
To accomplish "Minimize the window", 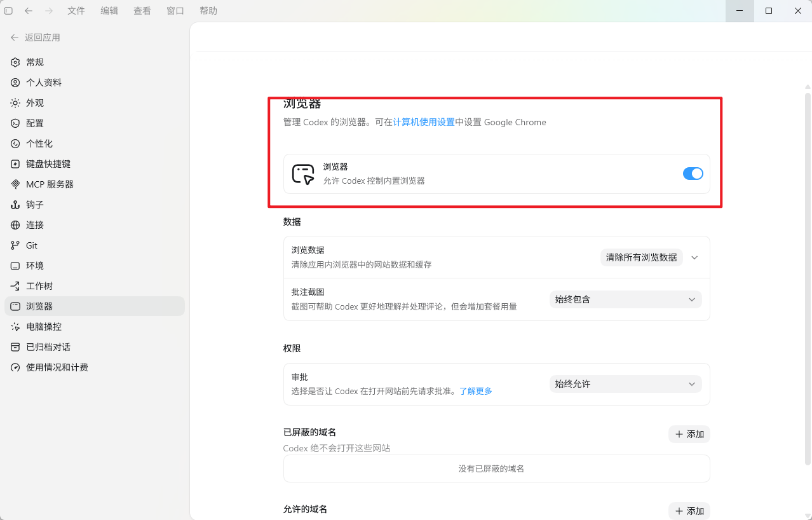I will click(x=740, y=11).
